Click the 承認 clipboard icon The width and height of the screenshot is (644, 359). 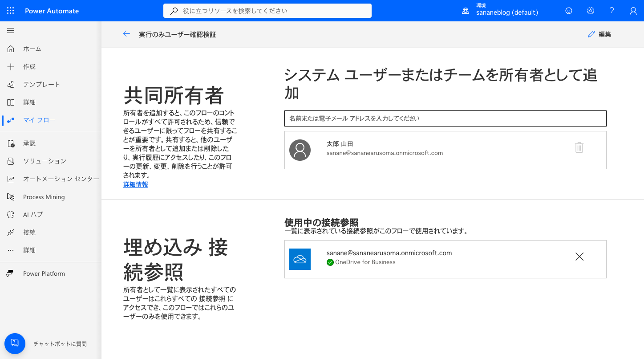point(11,143)
